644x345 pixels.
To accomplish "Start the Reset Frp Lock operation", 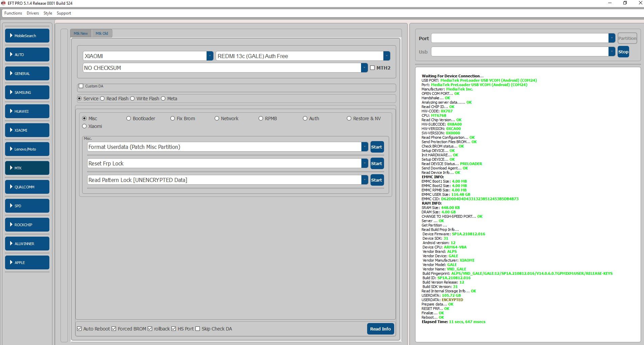I will 377,163.
